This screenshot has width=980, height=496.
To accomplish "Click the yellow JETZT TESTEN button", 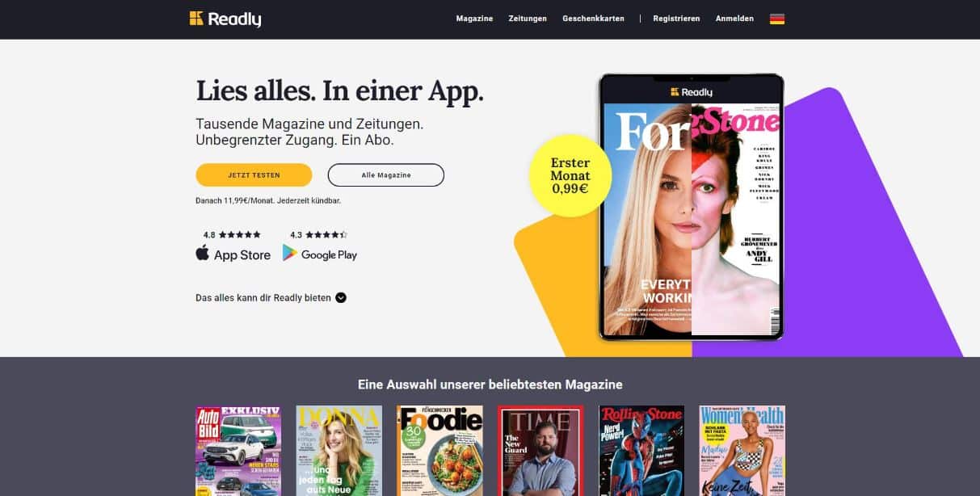I will tap(254, 174).
